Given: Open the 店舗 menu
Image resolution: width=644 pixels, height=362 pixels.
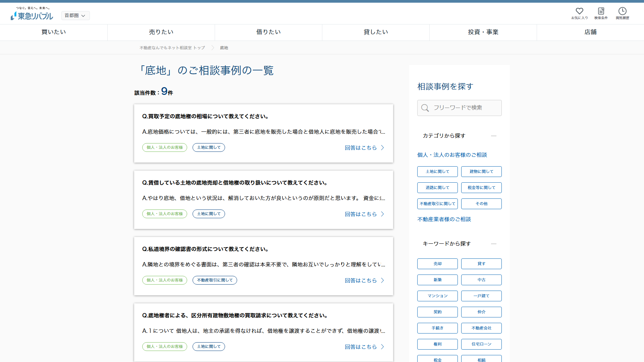Looking at the screenshot, I should coord(590,32).
